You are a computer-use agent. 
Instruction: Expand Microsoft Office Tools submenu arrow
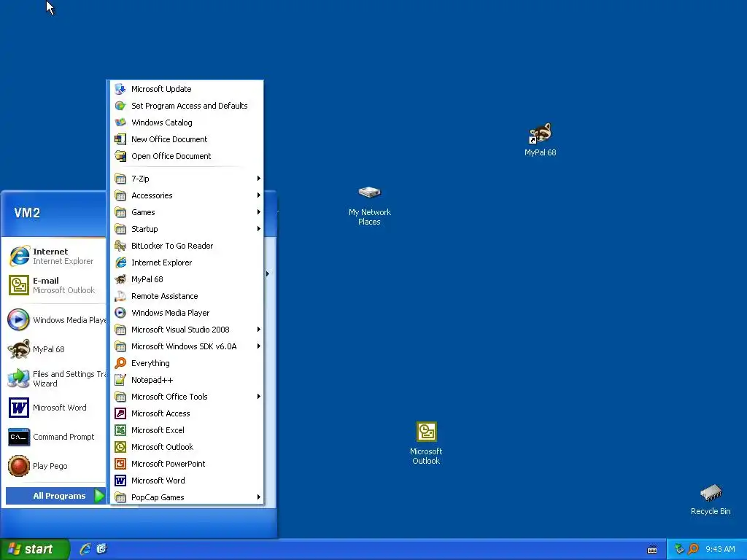coord(259,397)
